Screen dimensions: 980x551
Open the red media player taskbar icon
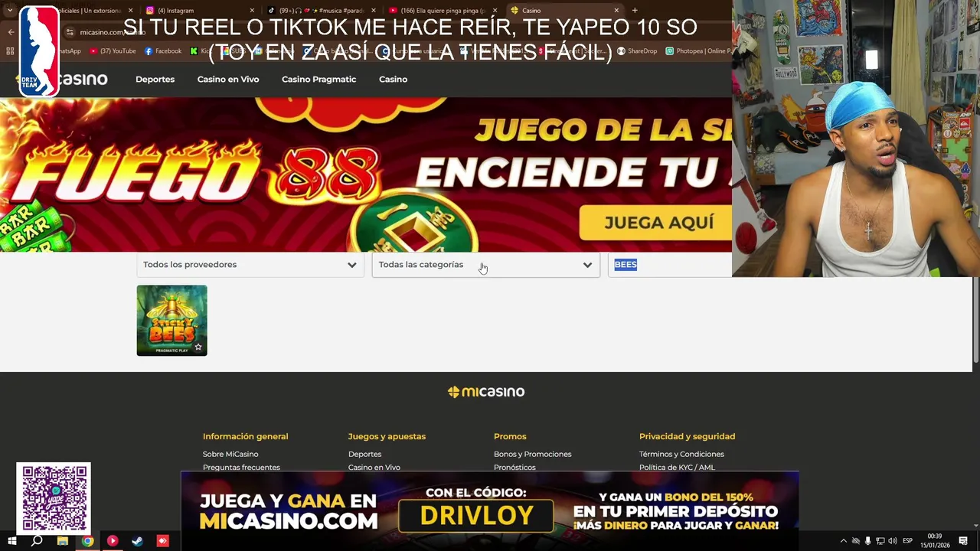click(113, 541)
